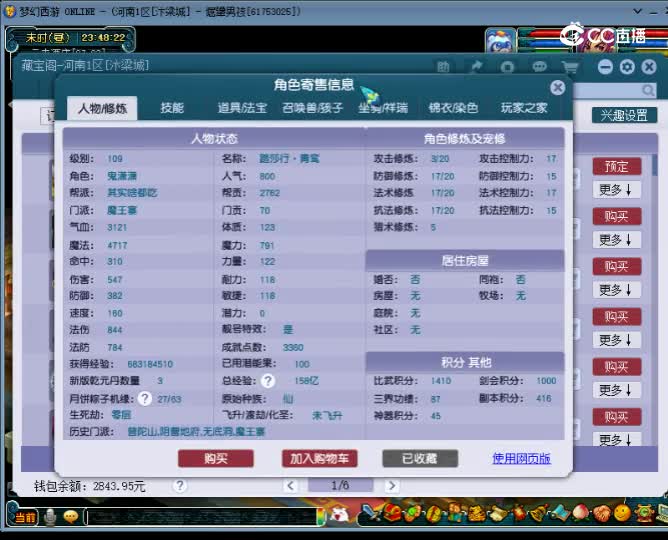This screenshot has width=668, height=540.
Task: Click the chat input field at bottom
Action: click(200, 517)
